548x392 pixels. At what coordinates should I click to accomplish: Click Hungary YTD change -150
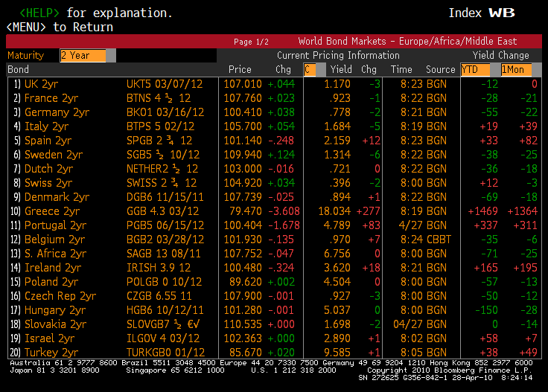[x=486, y=310]
